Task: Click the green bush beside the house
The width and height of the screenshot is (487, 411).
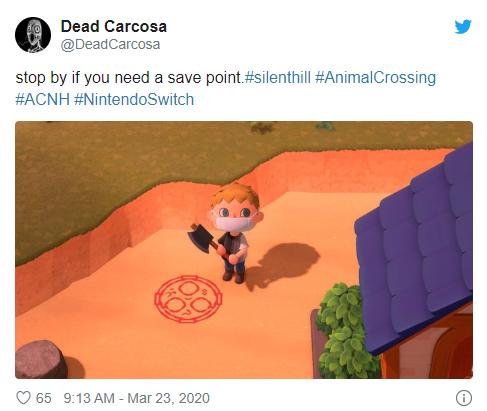Action: coord(342,330)
